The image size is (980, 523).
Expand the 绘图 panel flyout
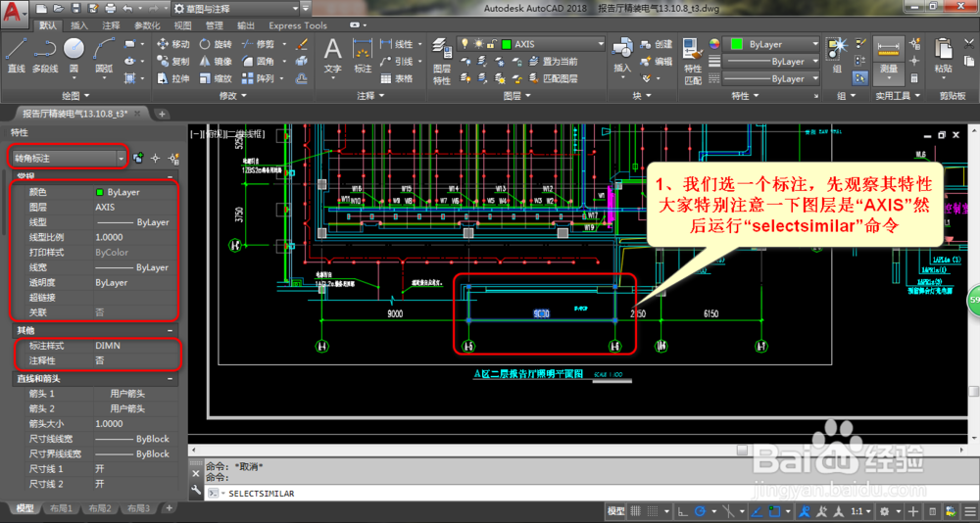[75, 96]
